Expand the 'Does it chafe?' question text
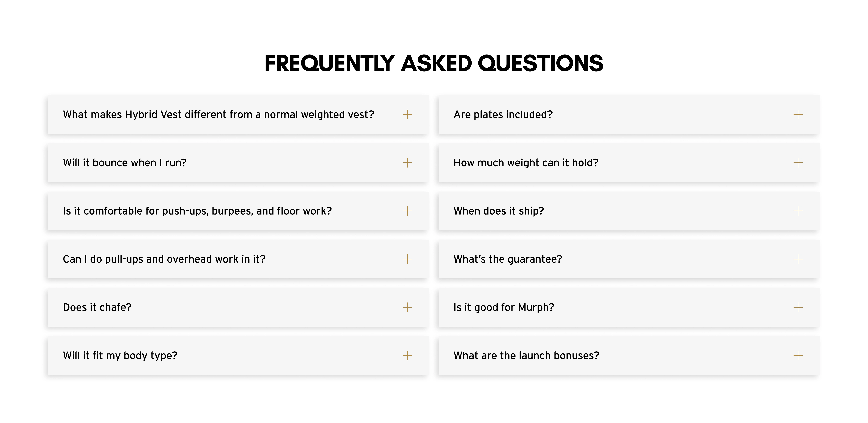This screenshot has height=423, width=868. [x=97, y=307]
